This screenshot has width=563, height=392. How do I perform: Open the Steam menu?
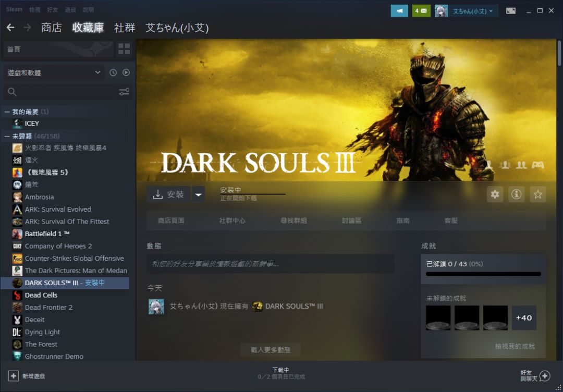15,10
